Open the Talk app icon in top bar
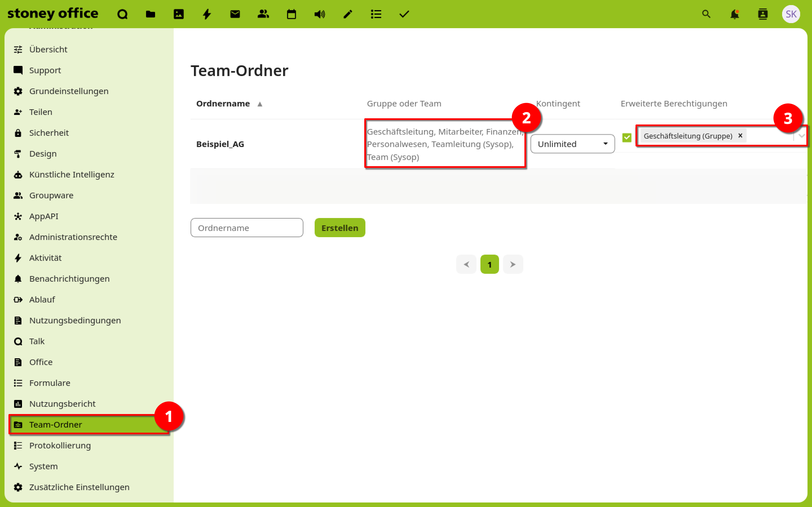 (122, 14)
